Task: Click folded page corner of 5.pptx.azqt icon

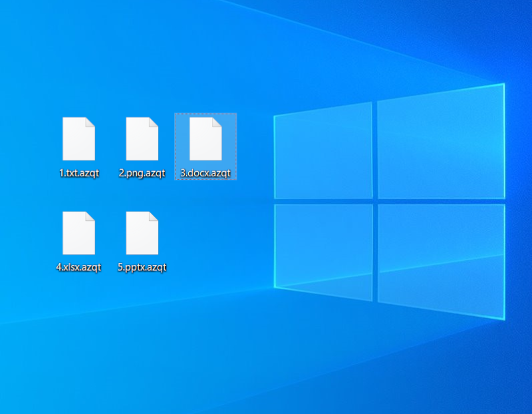Action: click(154, 216)
